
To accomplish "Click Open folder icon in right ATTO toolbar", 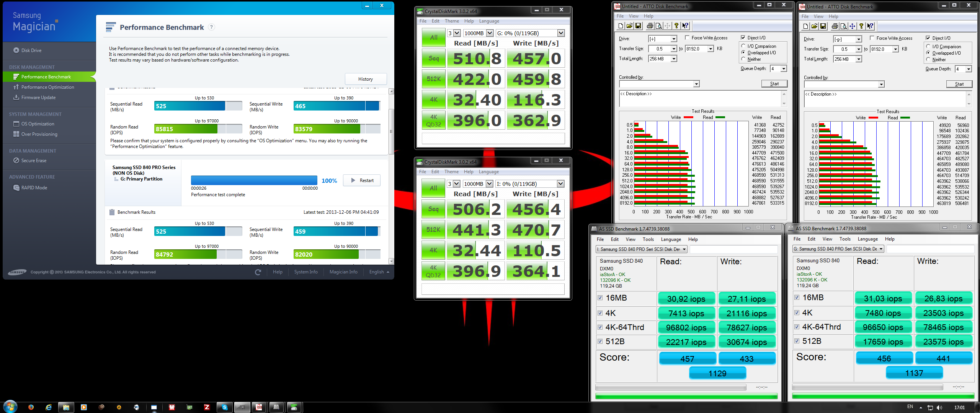I will tap(814, 26).
